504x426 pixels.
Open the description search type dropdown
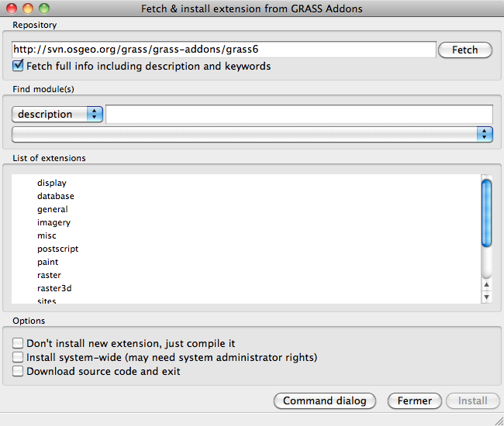click(57, 114)
